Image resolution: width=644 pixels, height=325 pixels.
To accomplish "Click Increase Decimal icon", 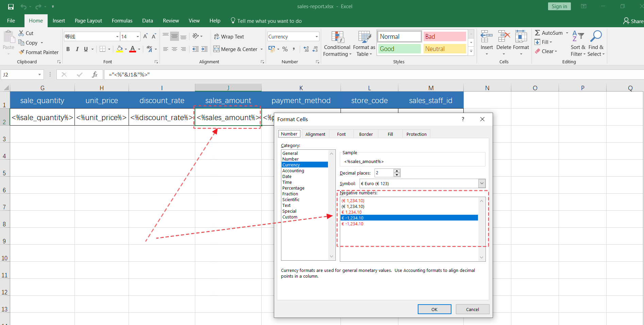I will (306, 49).
